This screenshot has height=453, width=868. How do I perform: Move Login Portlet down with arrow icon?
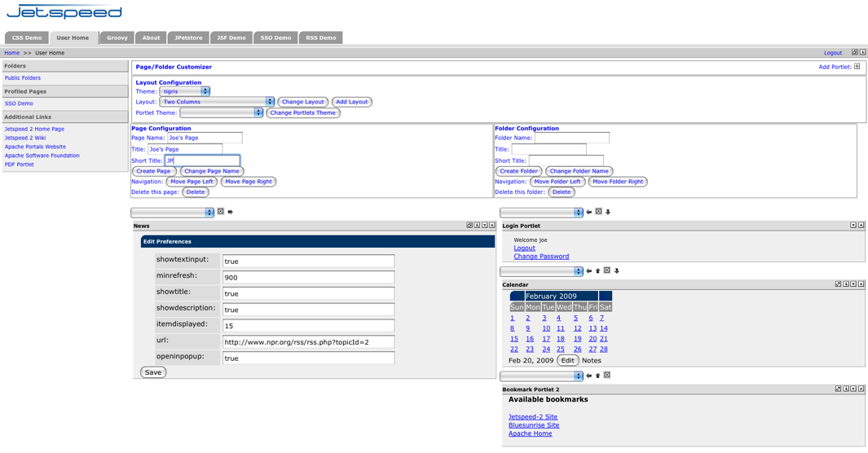[x=608, y=212]
